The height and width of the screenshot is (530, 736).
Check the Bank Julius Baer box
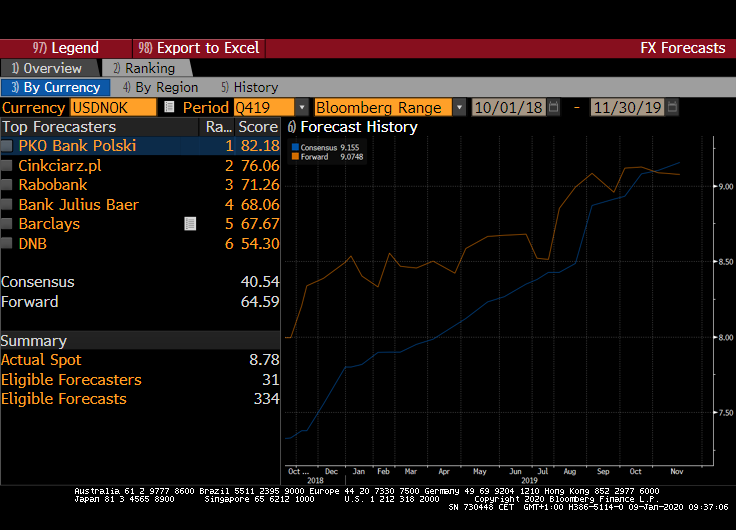click(8, 204)
